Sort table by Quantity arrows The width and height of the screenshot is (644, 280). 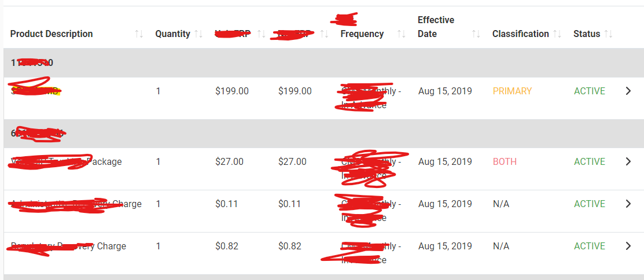[x=198, y=34]
